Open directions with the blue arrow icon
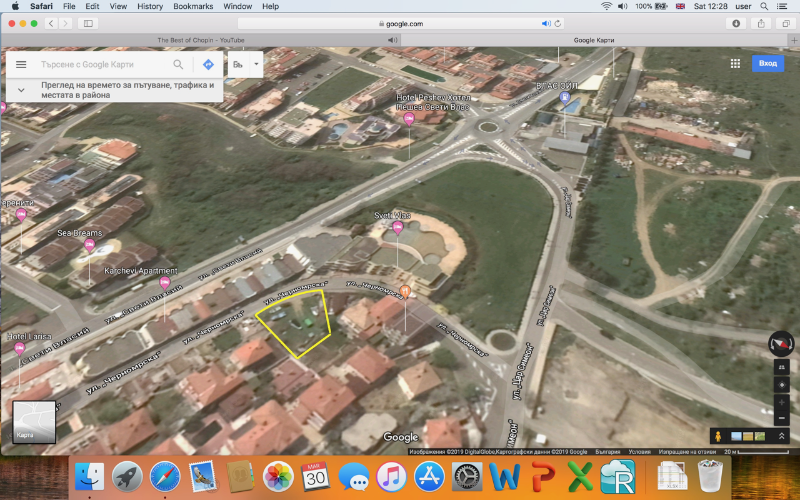Screen dimensions: 800x500 coord(208,64)
